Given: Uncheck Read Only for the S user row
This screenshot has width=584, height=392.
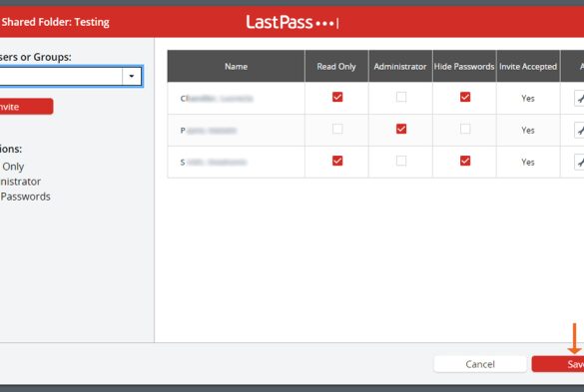Looking at the screenshot, I should pos(337,161).
